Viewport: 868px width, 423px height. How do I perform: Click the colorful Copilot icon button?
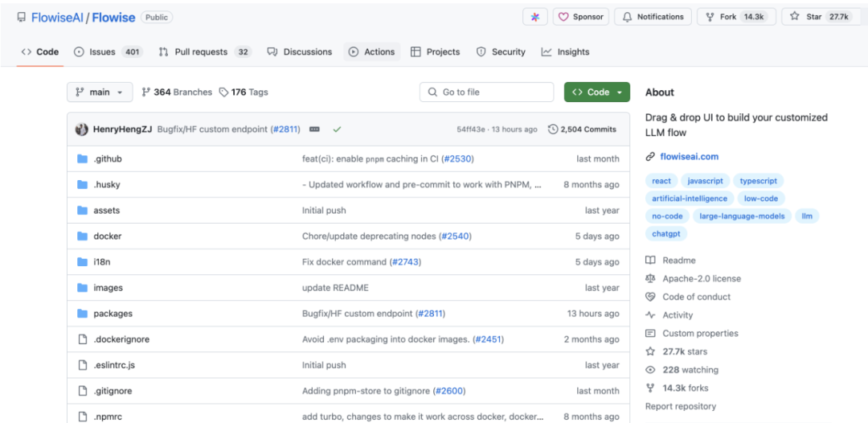(535, 17)
